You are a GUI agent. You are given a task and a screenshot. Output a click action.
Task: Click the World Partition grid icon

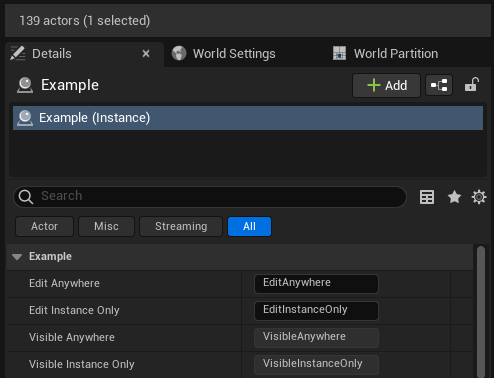[x=340, y=53]
